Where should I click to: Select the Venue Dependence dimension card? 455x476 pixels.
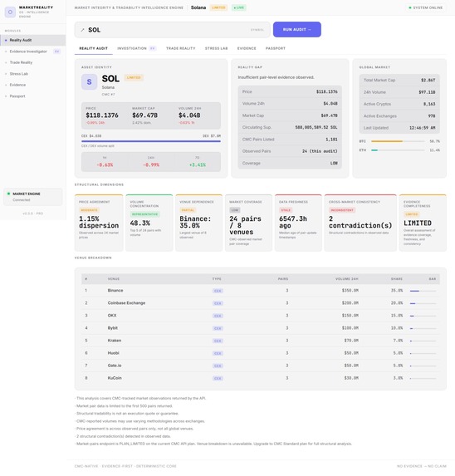pos(199,223)
